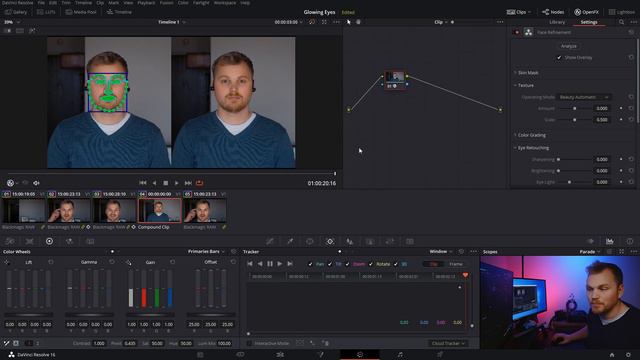Select the corrector node in the graph

[x=395, y=80]
